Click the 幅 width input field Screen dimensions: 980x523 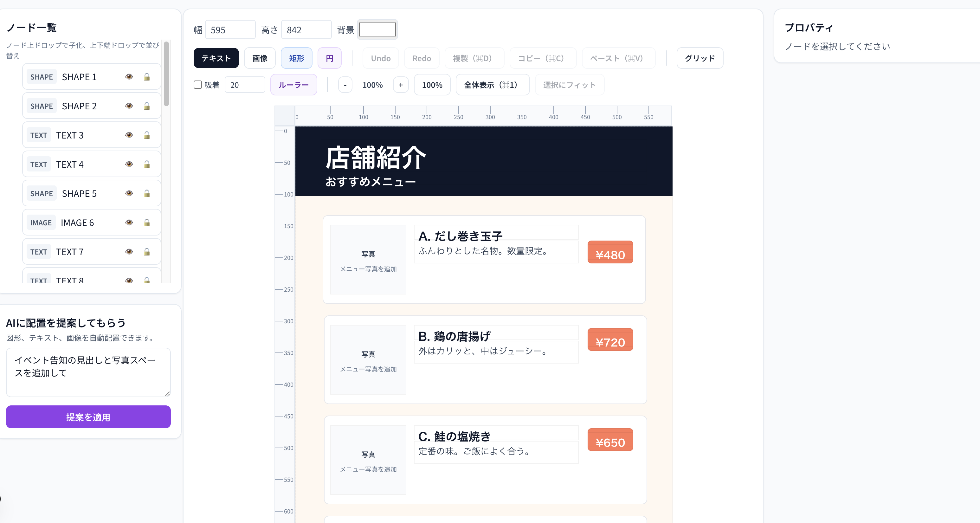(x=230, y=30)
